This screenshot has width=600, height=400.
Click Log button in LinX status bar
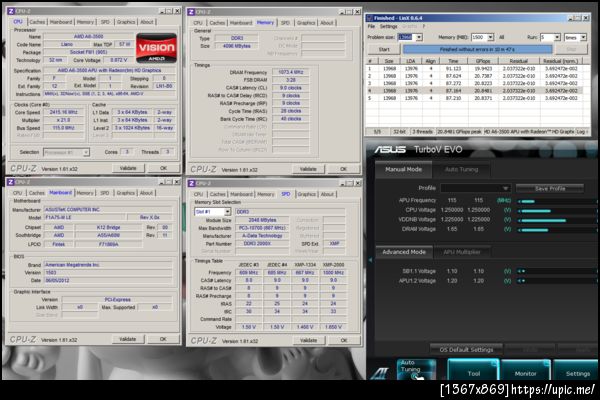pyautogui.click(x=581, y=132)
